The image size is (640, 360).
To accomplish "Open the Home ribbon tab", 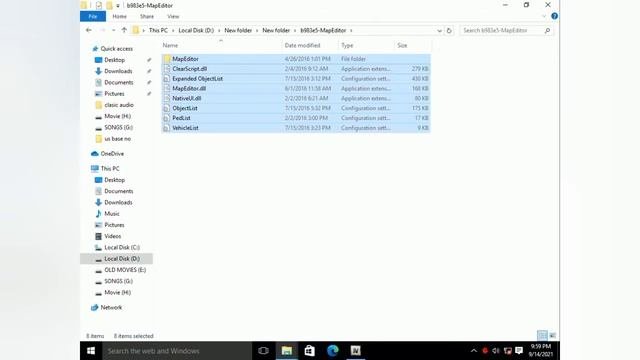I will (119, 16).
